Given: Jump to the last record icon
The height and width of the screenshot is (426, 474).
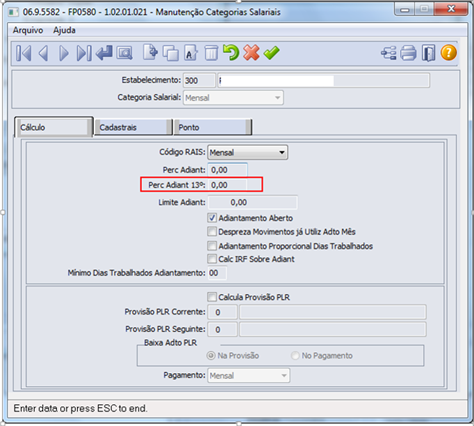Looking at the screenshot, I should (x=84, y=53).
